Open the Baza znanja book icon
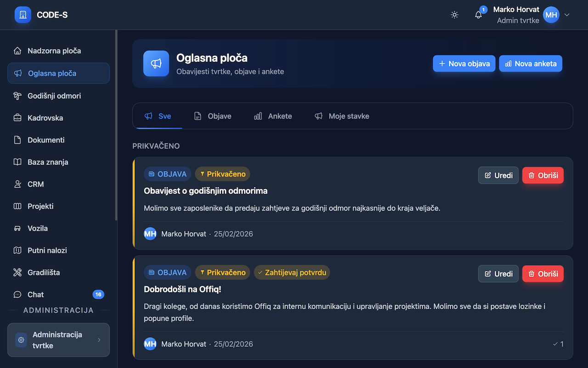This screenshot has width=588, height=368. [x=17, y=162]
